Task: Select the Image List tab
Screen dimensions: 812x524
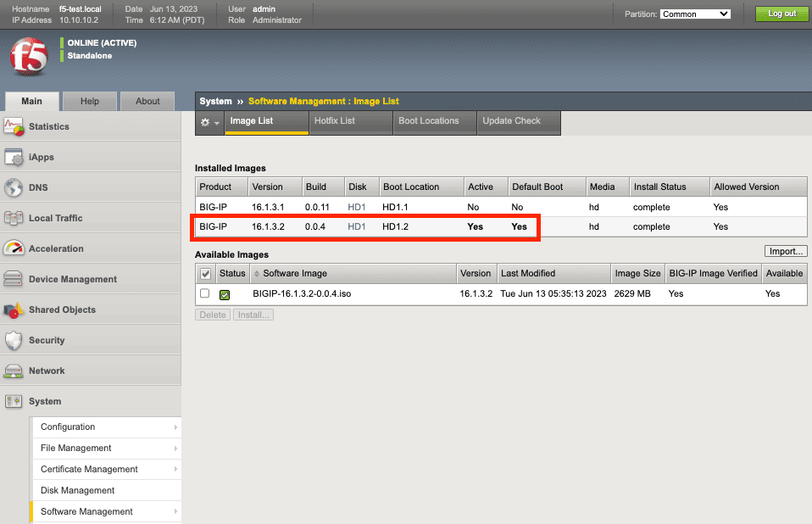Action: (x=267, y=121)
